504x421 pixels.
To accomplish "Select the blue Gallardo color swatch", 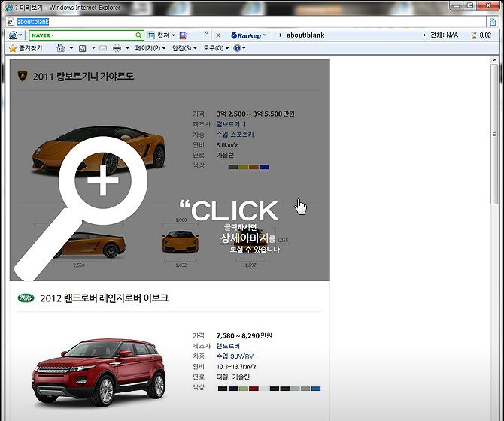I will tap(264, 167).
